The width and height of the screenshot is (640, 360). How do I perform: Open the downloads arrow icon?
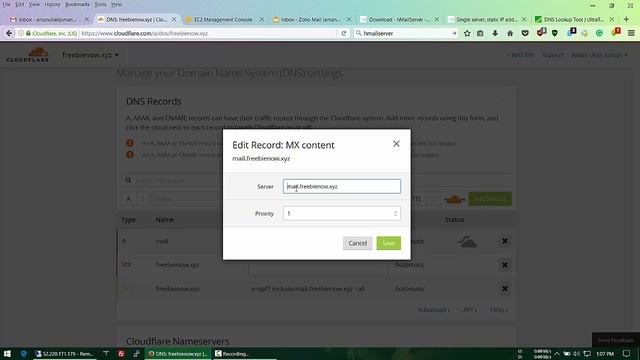pos(495,33)
